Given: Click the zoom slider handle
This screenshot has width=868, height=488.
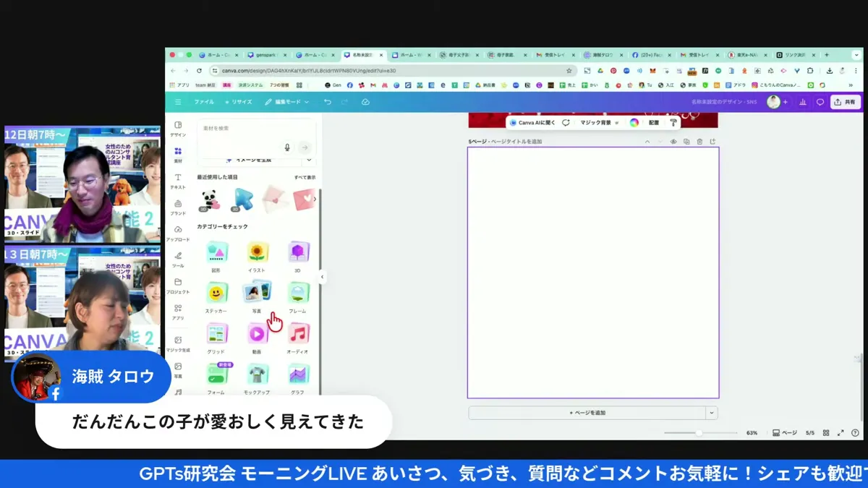Looking at the screenshot, I should pos(699,433).
